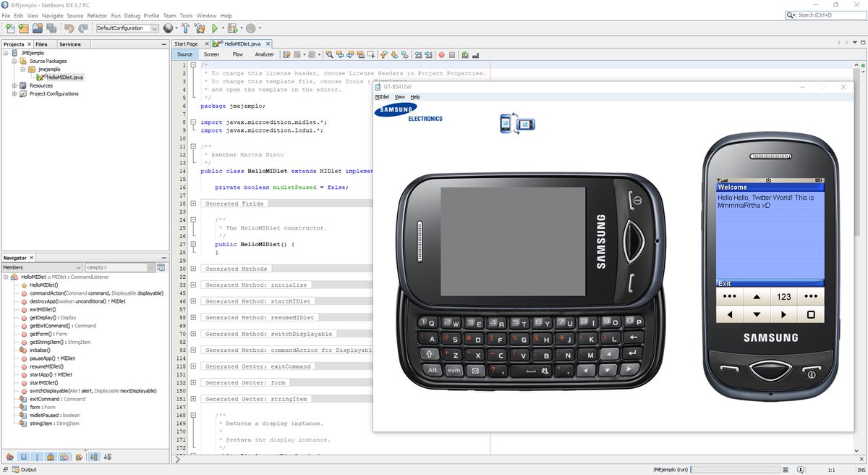Image resolution: width=868 pixels, height=475 pixels.
Task: Click the Exit softkey label on phone screen
Action: point(725,284)
